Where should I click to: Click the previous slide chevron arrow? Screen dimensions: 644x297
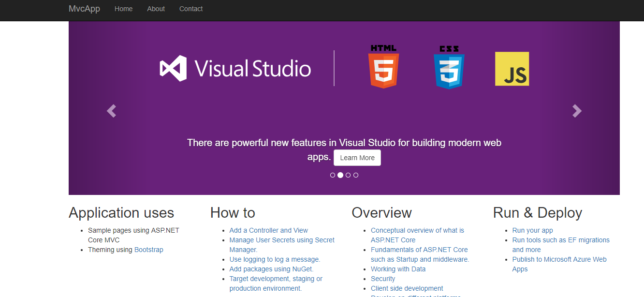pyautogui.click(x=111, y=111)
